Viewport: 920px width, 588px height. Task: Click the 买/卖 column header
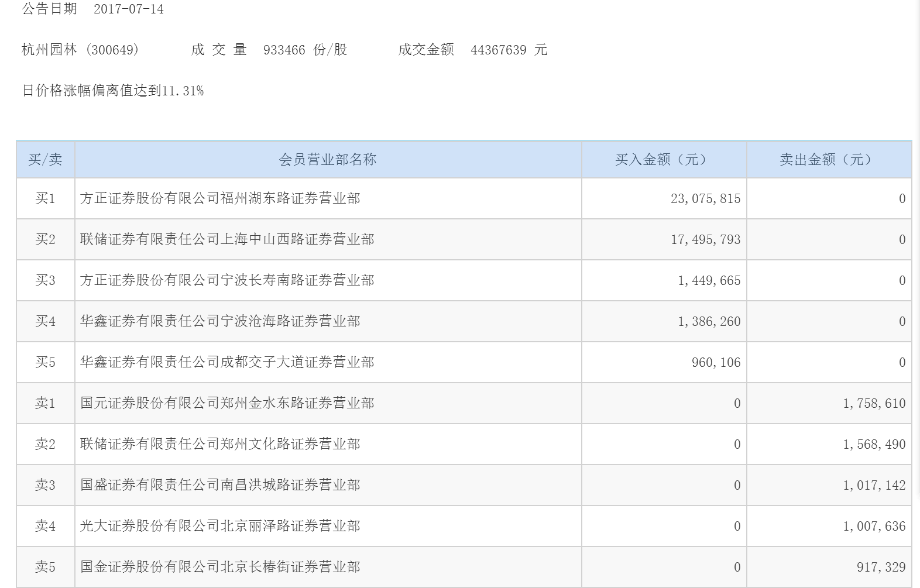point(45,160)
